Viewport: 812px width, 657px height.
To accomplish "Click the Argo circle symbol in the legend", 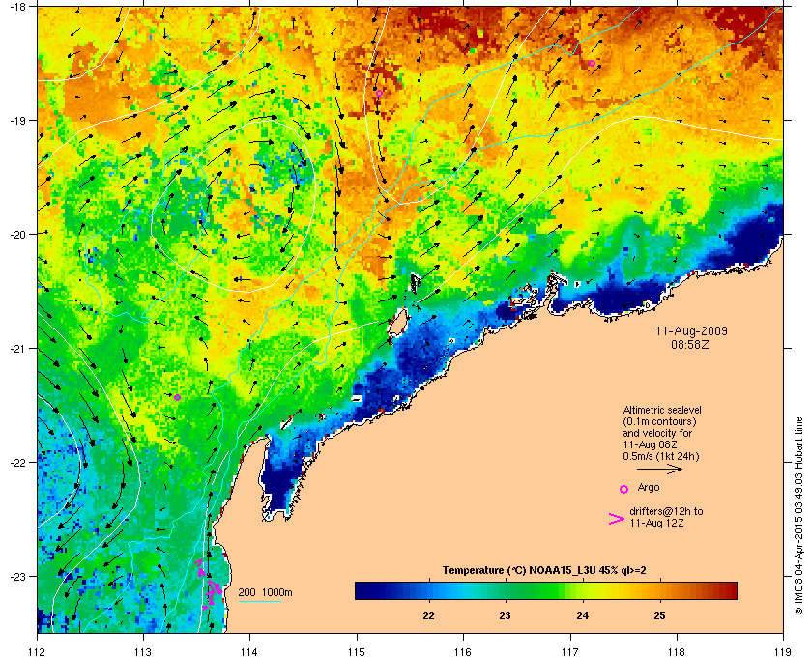I will pos(624,489).
